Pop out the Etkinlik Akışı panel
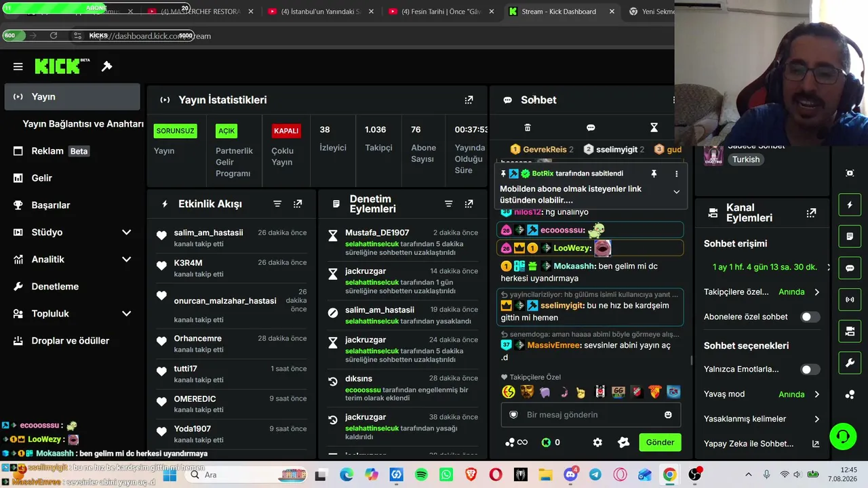 [298, 204]
